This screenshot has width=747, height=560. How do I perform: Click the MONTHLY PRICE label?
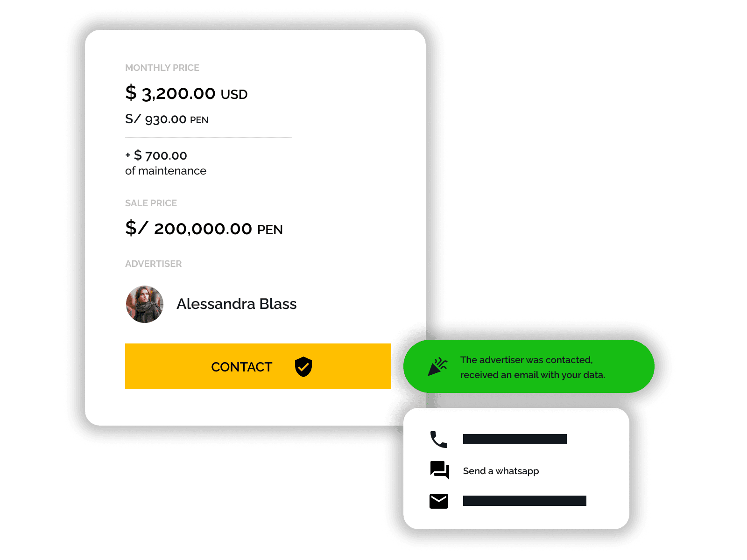tap(162, 68)
